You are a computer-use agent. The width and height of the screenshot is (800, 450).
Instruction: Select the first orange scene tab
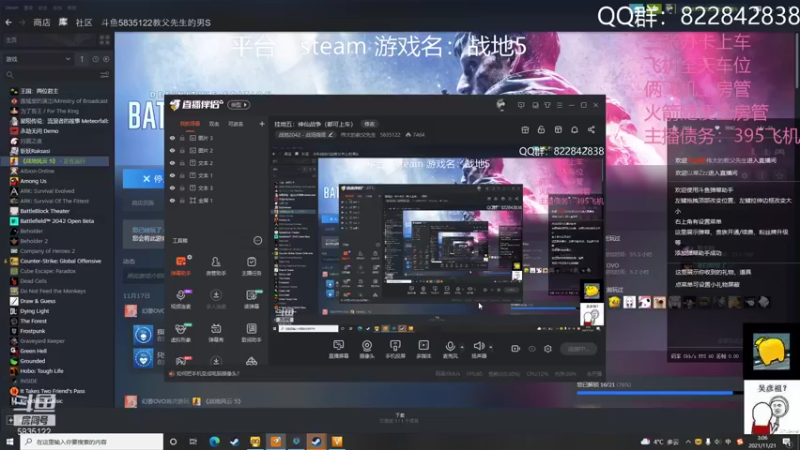[190, 124]
